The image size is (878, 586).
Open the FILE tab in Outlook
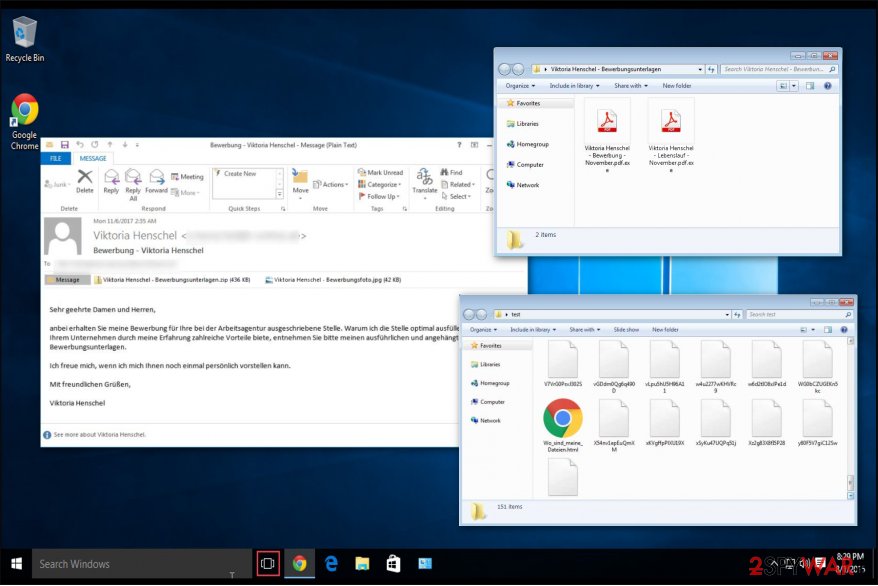(x=55, y=158)
